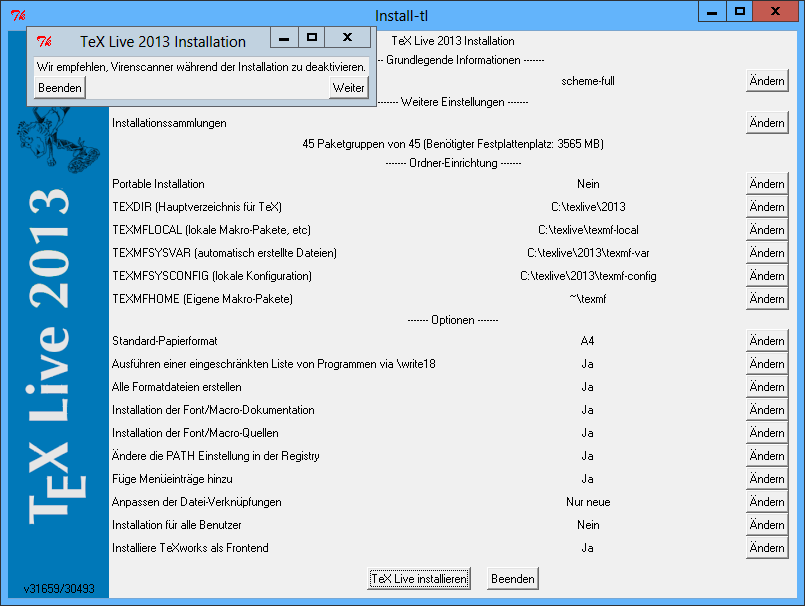
Task: Click Weiter in the antivirus warning dialog
Action: coord(349,88)
